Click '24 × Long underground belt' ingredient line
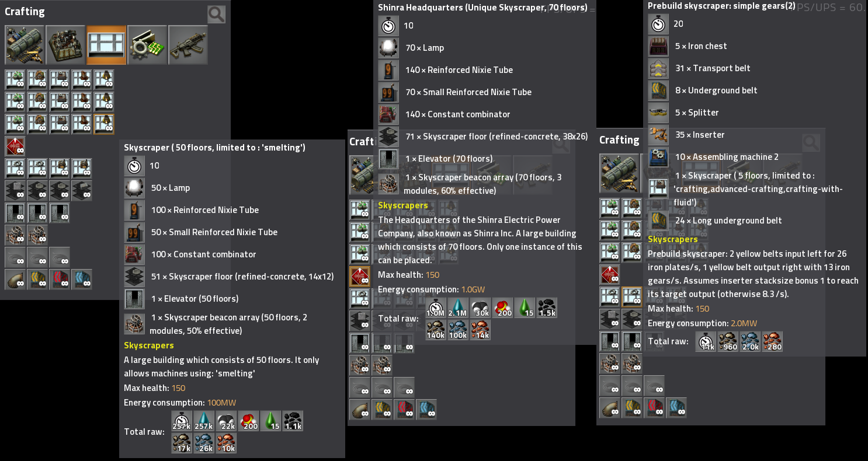Viewport: 868px width, 461px height. pyautogui.click(x=728, y=221)
